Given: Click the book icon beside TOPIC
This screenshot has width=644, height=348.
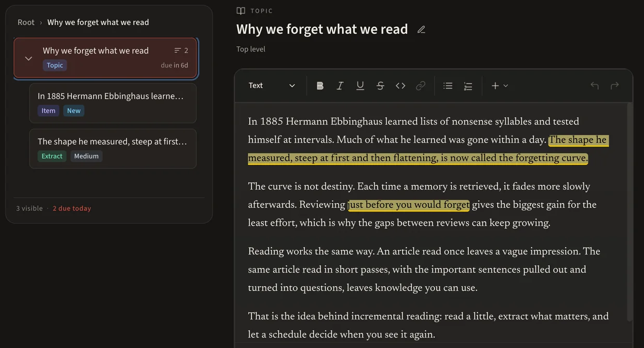Looking at the screenshot, I should point(241,11).
